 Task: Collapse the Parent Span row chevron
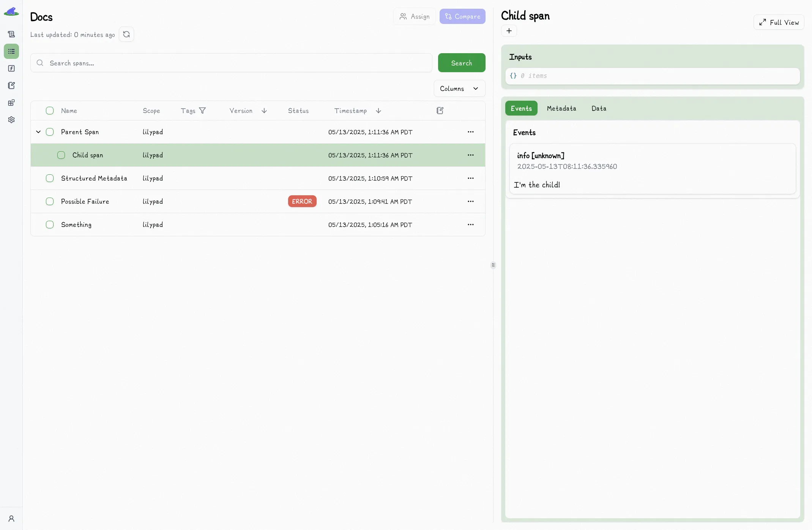(38, 132)
